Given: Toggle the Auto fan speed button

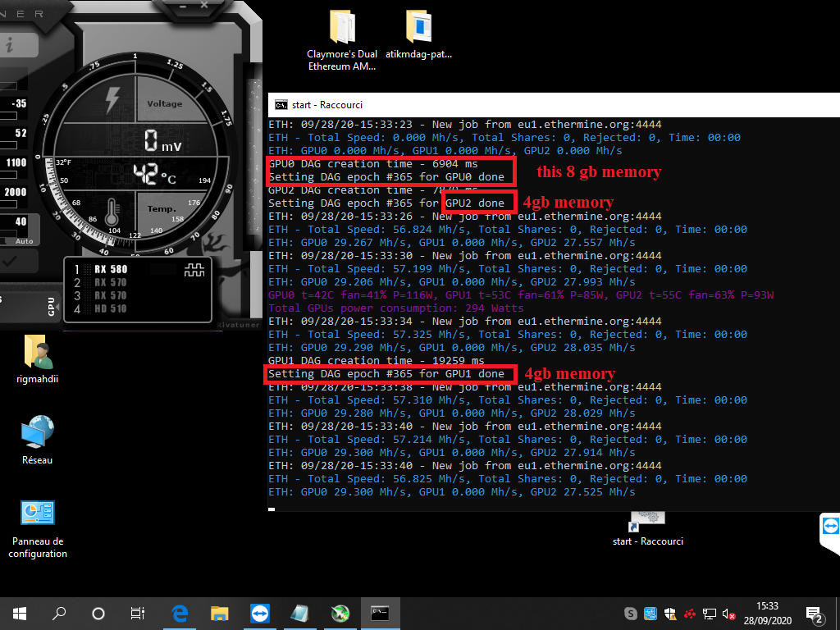Looking at the screenshot, I should coord(24,242).
